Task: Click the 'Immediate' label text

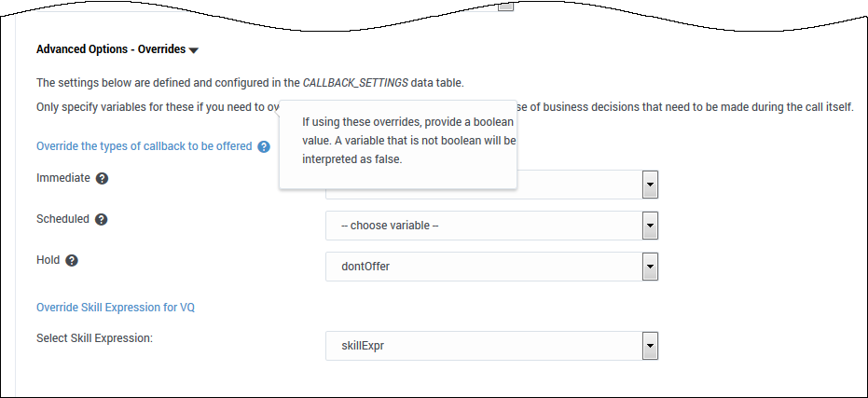Action: (x=63, y=177)
